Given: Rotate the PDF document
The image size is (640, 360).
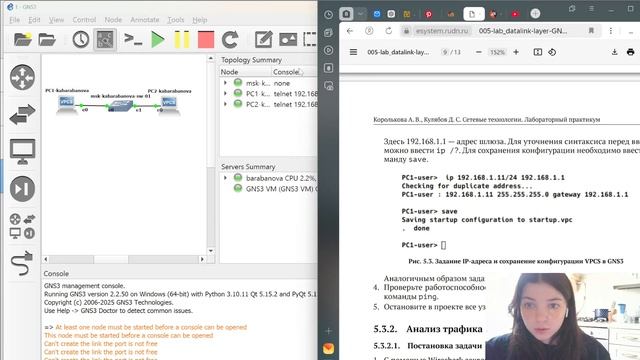Looking at the screenshot, I should [x=552, y=52].
